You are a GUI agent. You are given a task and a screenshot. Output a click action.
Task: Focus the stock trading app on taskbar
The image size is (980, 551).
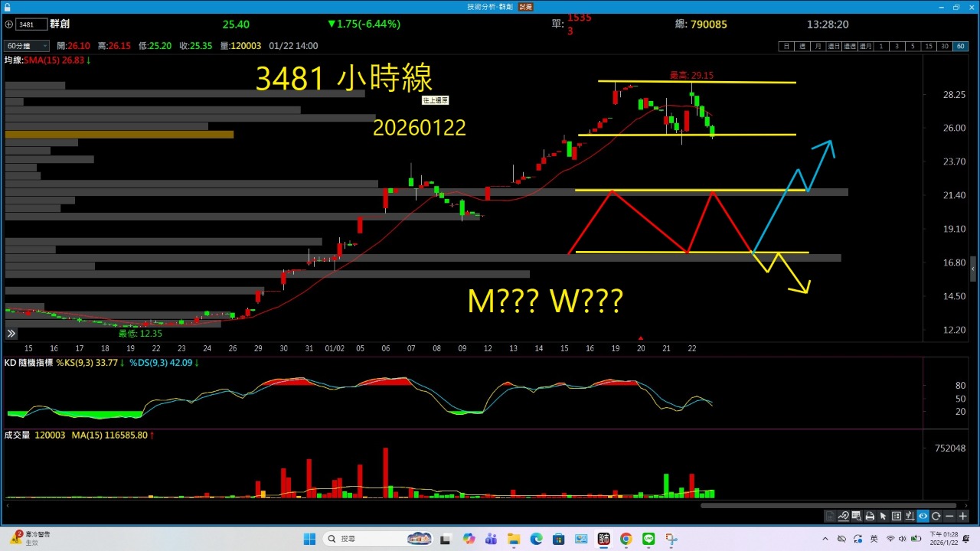(603, 539)
